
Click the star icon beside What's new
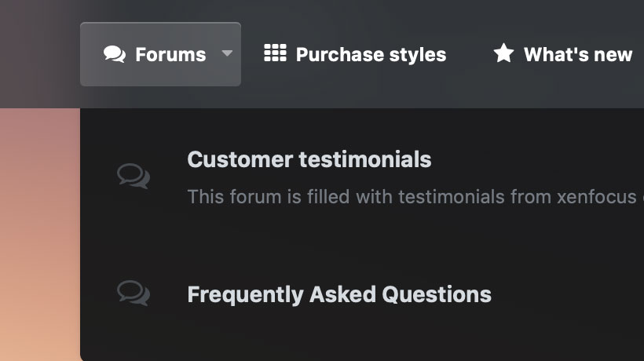(x=503, y=53)
